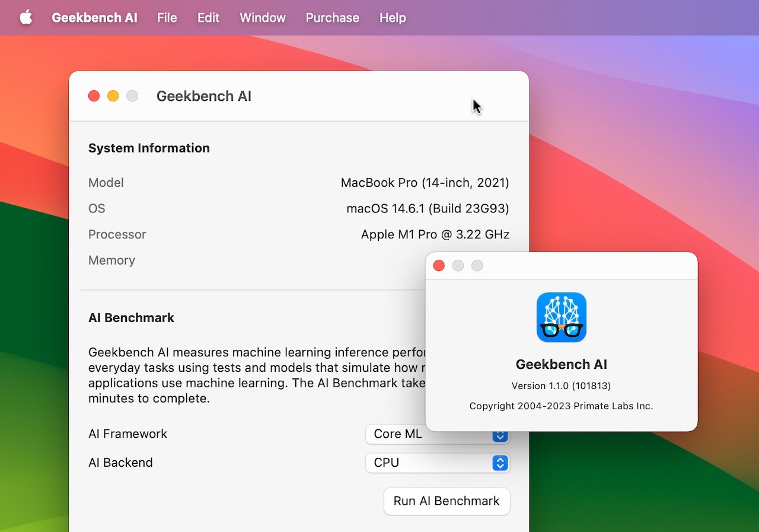Click the 'MacBook Pro (14-inch, 2021)' model value
The height and width of the screenshot is (532, 759).
click(425, 183)
